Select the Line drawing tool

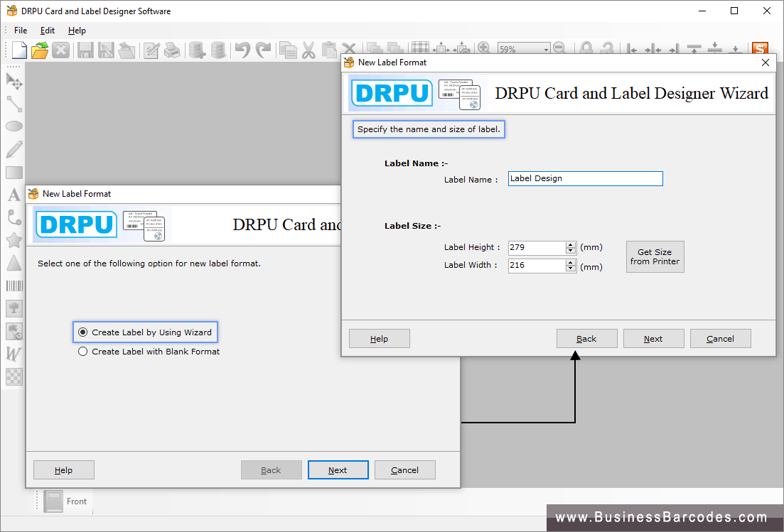point(14,104)
